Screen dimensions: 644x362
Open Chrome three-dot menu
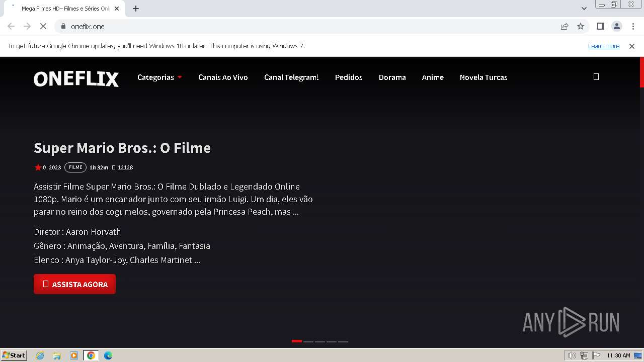point(633,26)
